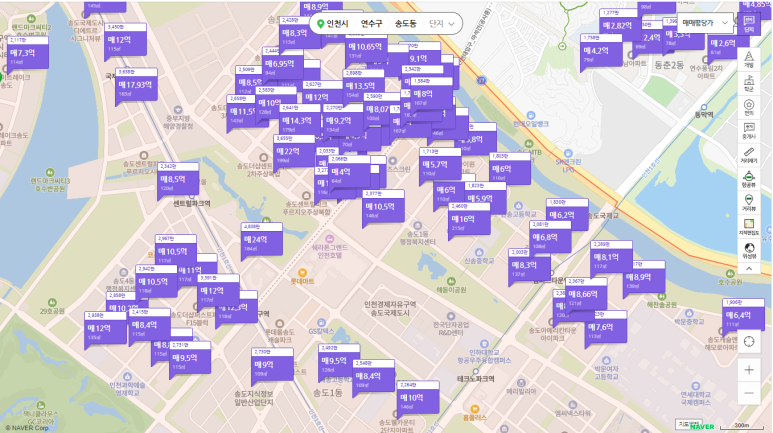Image resolution: width=773 pixels, height=433 pixels.
Task: Open the 매24억 164㎡ listing marker
Action: pyautogui.click(x=262, y=239)
